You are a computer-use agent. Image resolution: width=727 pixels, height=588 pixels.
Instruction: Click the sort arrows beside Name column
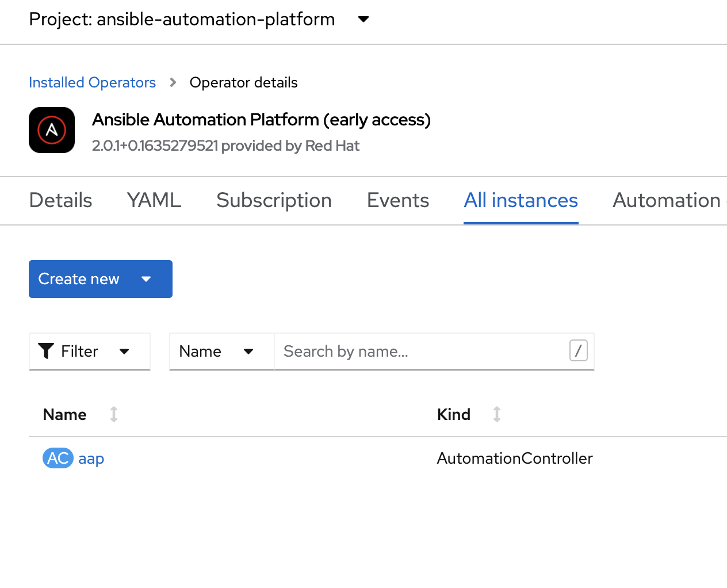114,414
